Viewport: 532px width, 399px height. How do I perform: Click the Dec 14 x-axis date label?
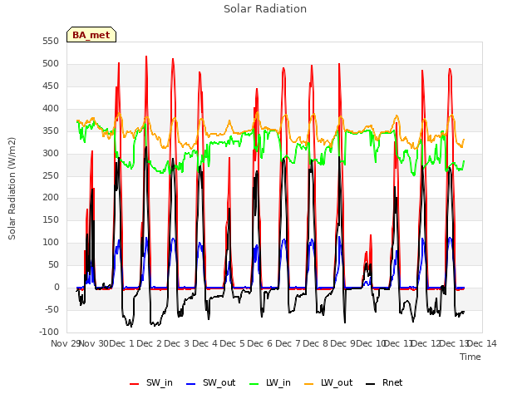tap(482, 343)
